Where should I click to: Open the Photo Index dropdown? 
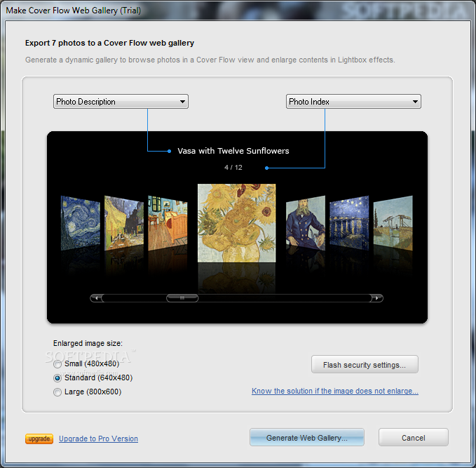tap(353, 102)
